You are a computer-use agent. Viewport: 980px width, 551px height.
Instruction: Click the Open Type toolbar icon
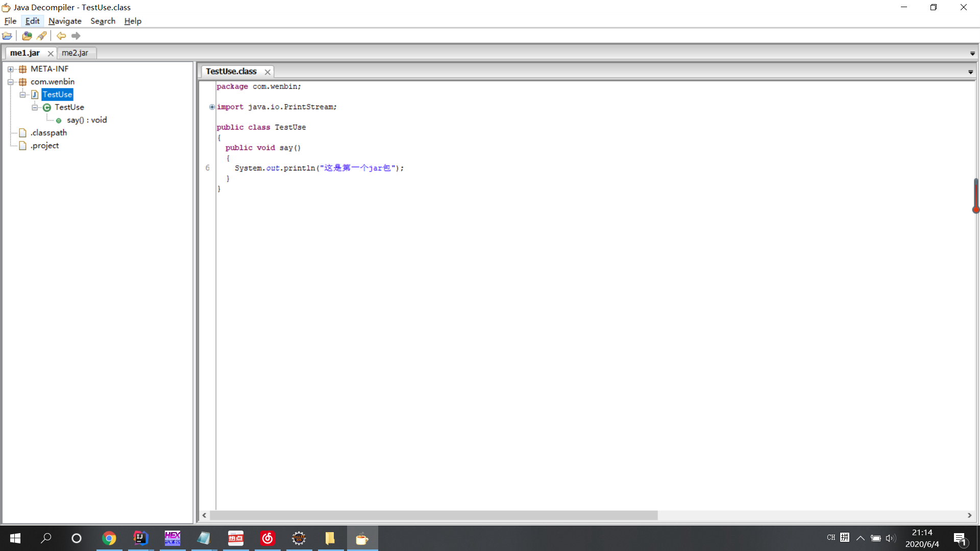[27, 36]
